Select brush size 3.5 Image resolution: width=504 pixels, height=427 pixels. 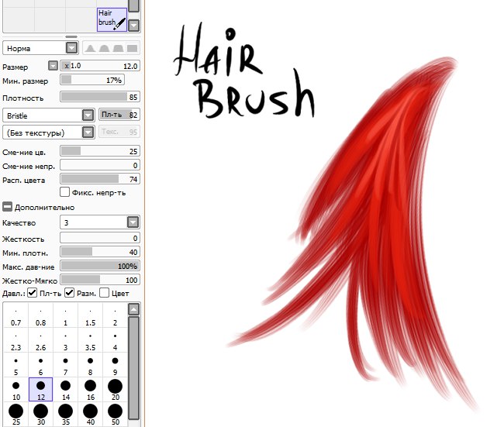pyautogui.click(x=90, y=340)
